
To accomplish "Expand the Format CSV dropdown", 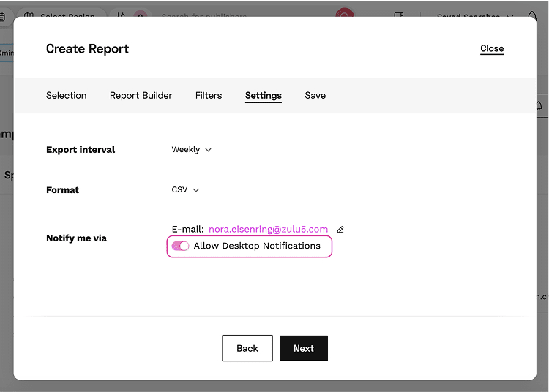I will coord(185,190).
